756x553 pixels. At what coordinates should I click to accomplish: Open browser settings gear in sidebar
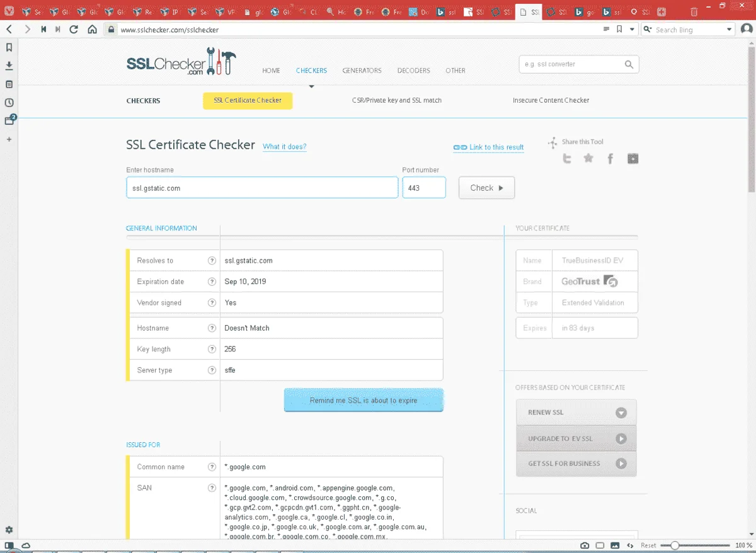point(9,530)
